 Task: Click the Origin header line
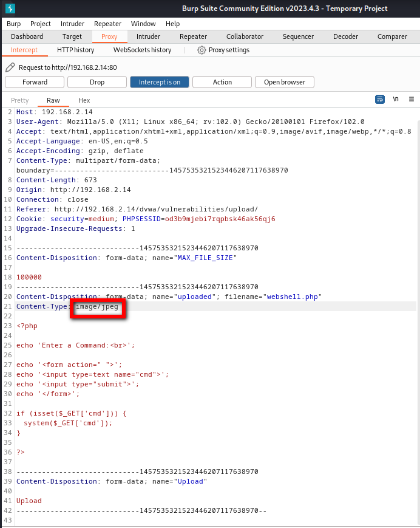[73, 190]
